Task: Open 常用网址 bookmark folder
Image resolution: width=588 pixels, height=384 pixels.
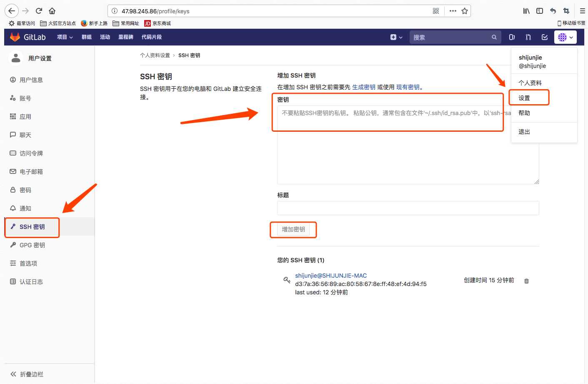Action: tap(126, 23)
